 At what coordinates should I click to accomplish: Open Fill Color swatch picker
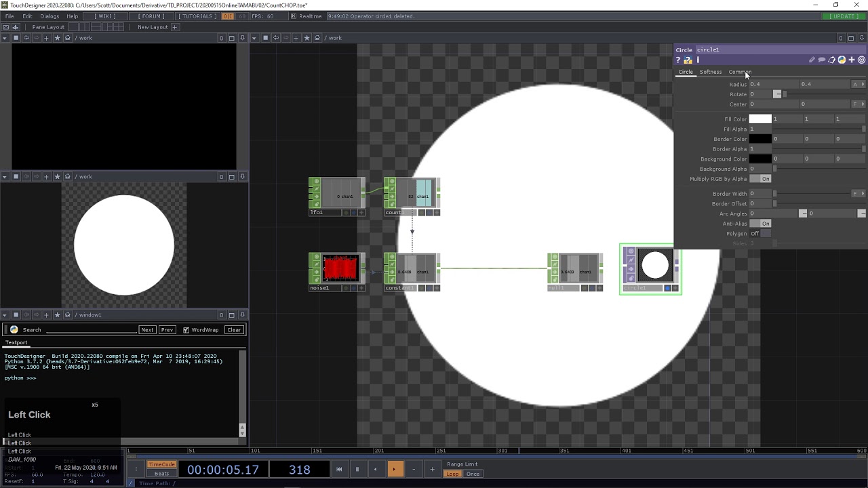760,119
